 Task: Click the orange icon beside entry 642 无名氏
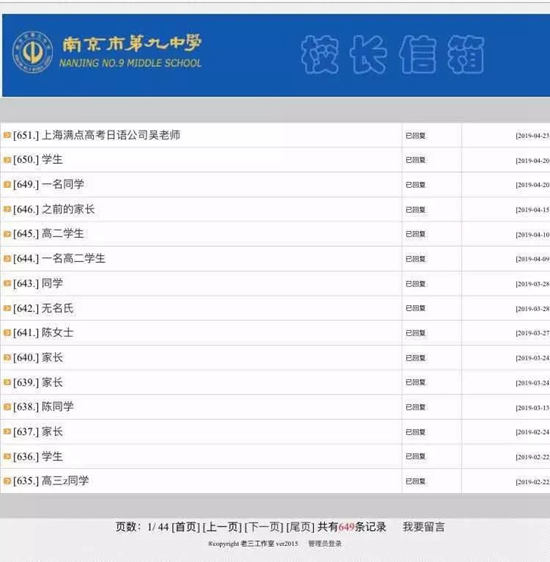click(x=7, y=308)
